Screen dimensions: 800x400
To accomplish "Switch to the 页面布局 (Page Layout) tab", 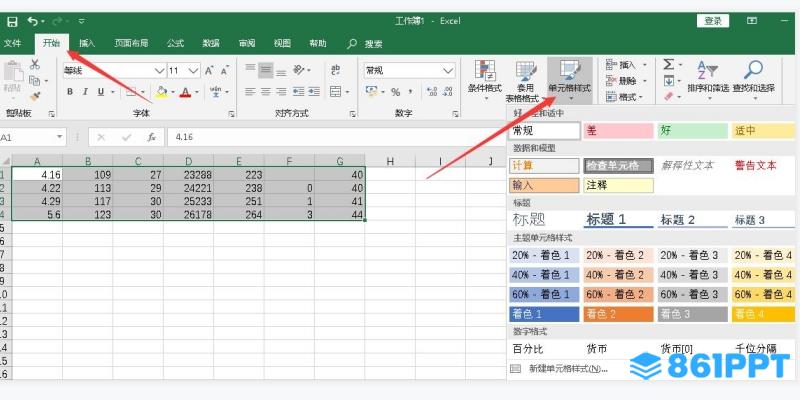I will point(131,44).
